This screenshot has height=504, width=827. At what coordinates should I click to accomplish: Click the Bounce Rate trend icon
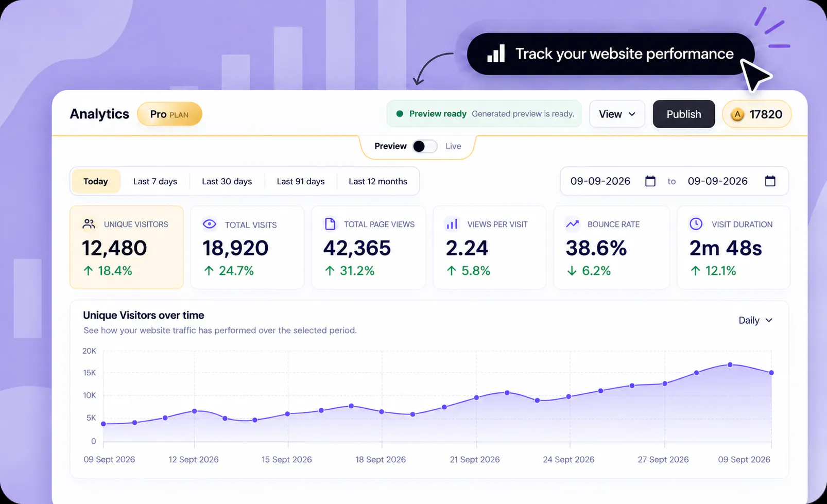click(x=572, y=224)
